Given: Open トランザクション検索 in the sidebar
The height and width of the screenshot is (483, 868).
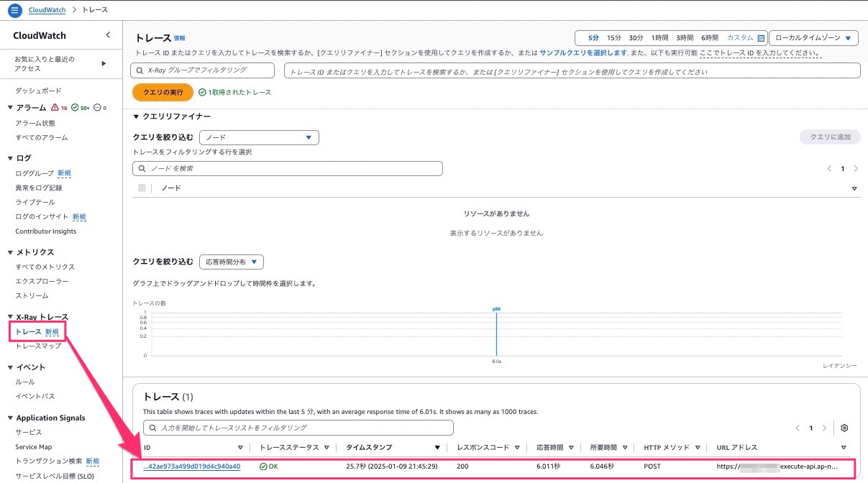Looking at the screenshot, I should tap(49, 461).
